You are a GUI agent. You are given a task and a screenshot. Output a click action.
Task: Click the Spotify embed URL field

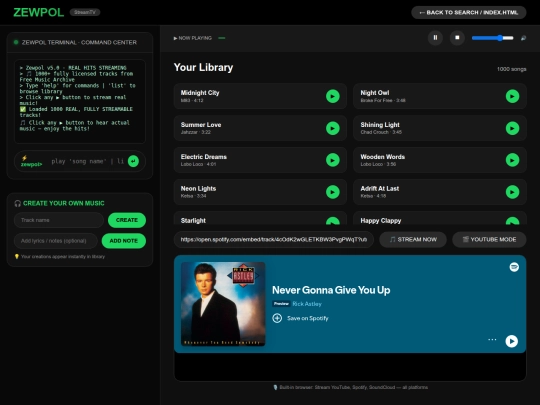pos(274,239)
